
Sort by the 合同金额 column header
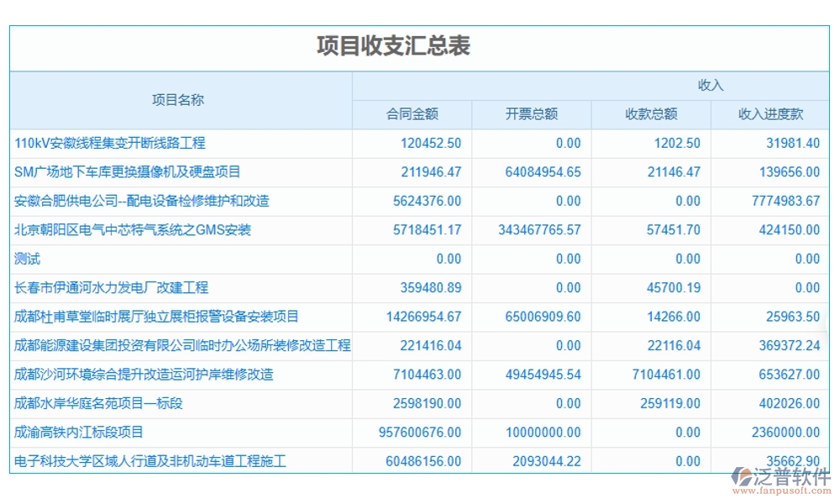tap(413, 114)
